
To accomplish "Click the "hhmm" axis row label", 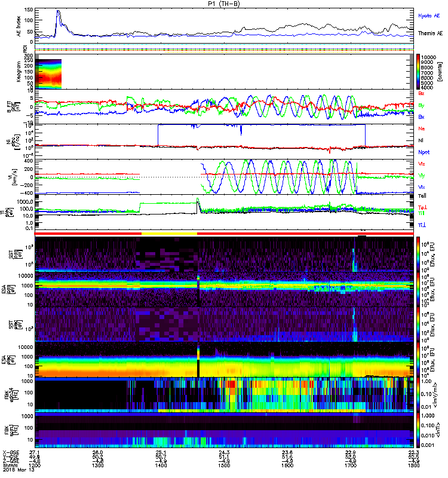I will point(10,465).
